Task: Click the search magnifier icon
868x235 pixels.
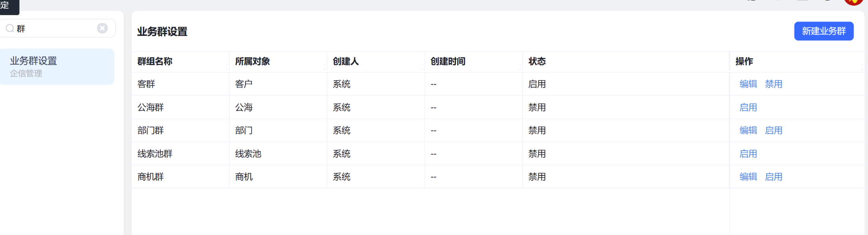Action: (10, 28)
